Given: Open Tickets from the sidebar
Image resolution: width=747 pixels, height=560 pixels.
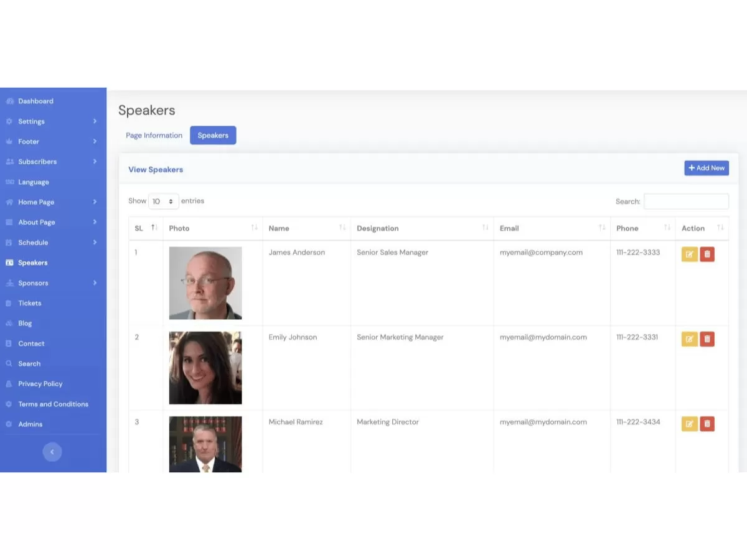Looking at the screenshot, I should pos(30,303).
